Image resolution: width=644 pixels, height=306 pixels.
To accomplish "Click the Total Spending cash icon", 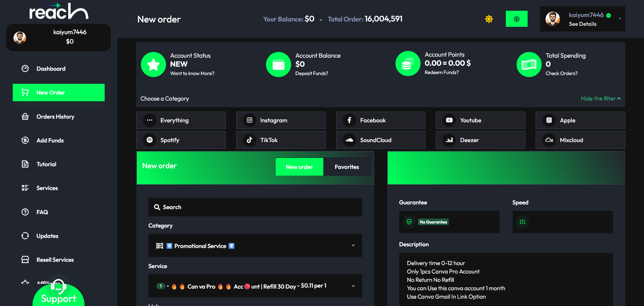I will 529,64.
